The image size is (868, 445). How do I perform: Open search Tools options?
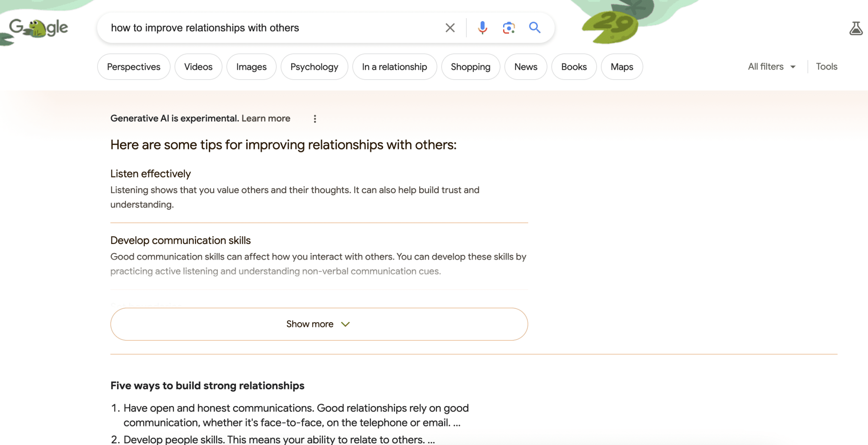pyautogui.click(x=826, y=66)
